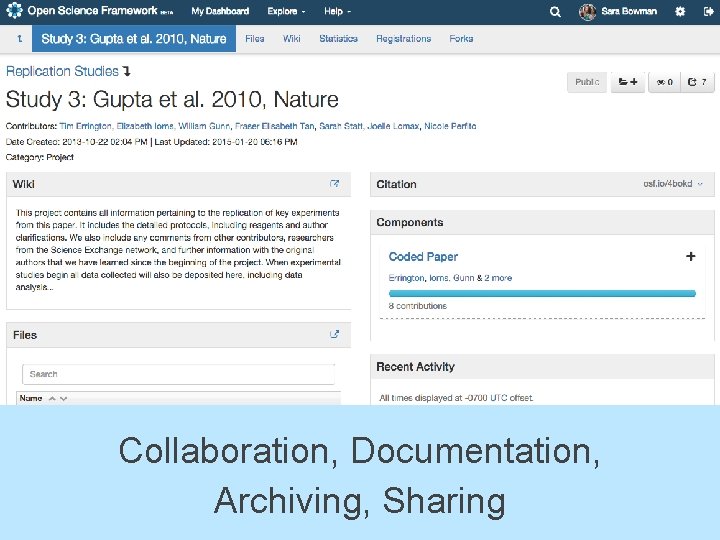Image resolution: width=720 pixels, height=540 pixels.
Task: Switch to the Registrations tab
Action: pyautogui.click(x=404, y=39)
